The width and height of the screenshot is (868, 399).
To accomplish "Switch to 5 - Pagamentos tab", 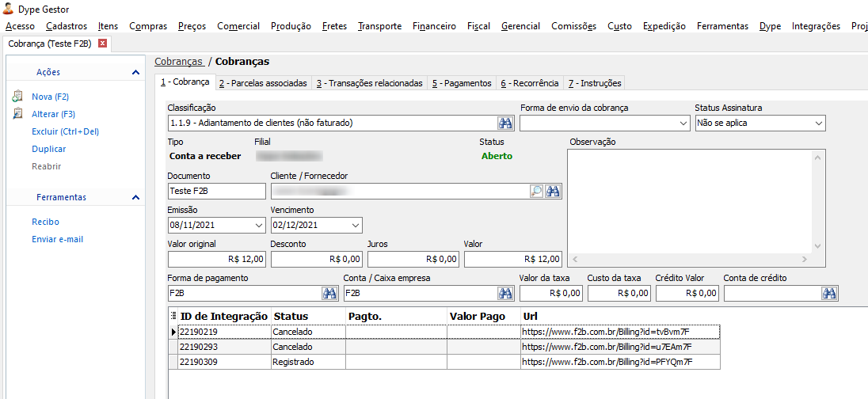I will 462,83.
